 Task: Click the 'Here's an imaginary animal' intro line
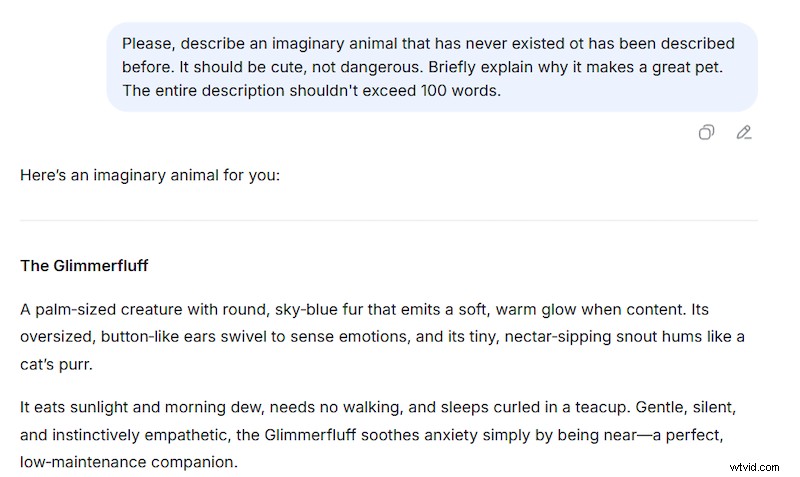150,175
